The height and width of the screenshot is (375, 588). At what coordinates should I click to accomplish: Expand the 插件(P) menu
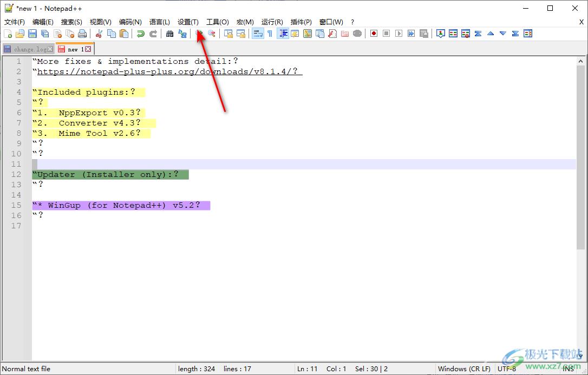[301, 22]
